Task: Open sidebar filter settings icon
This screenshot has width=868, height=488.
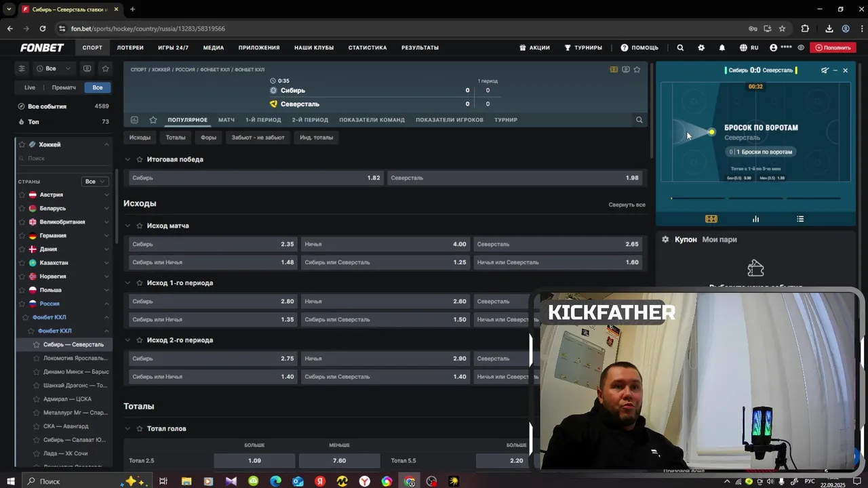Action: [22, 68]
